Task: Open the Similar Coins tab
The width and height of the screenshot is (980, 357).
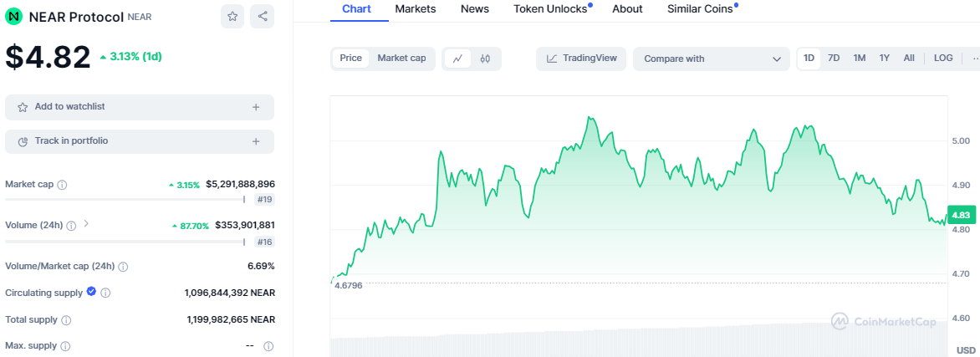Action: point(700,8)
